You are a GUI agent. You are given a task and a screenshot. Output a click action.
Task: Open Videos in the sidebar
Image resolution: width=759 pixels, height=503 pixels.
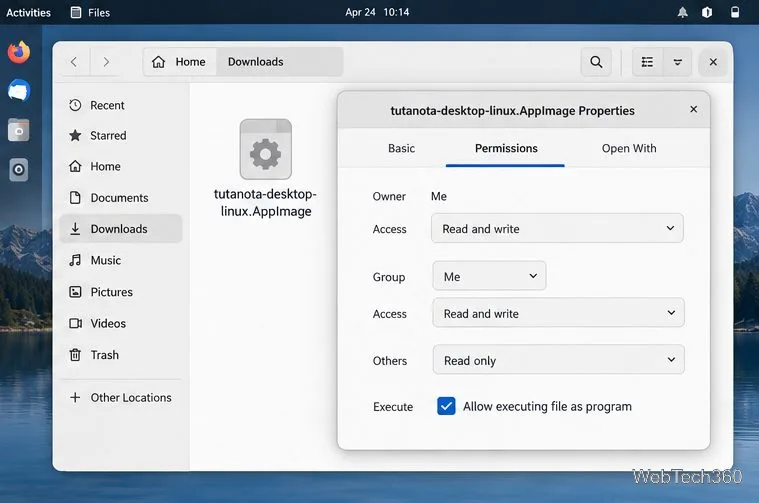121,323
